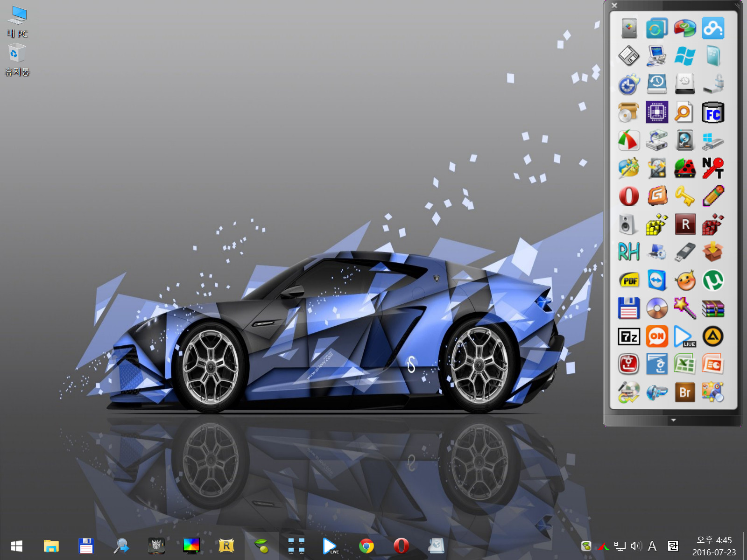
Task: Launch the LIVE play icon in launcher panel
Action: 685,336
